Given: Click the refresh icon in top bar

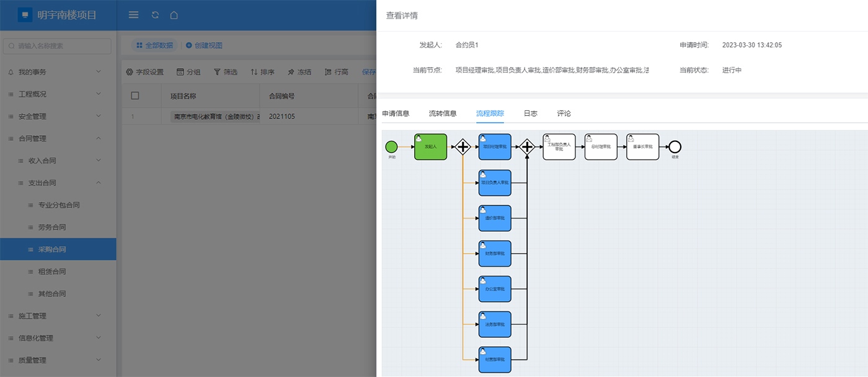Looking at the screenshot, I should click(155, 15).
